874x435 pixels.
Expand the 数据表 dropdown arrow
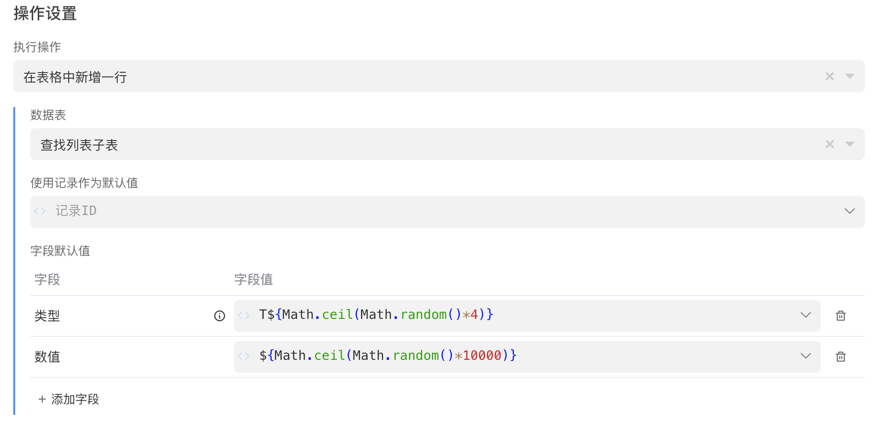[850, 145]
